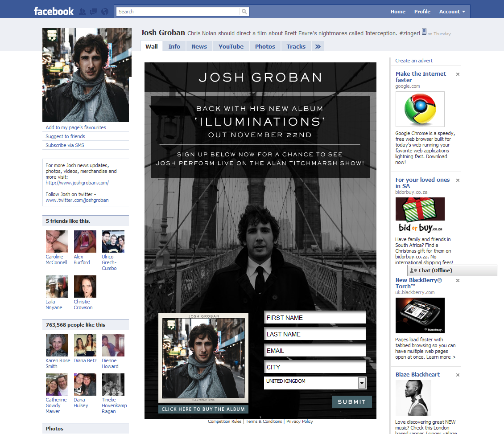
Task: Open Caroline McConnell's profile picture
Action: (x=57, y=242)
